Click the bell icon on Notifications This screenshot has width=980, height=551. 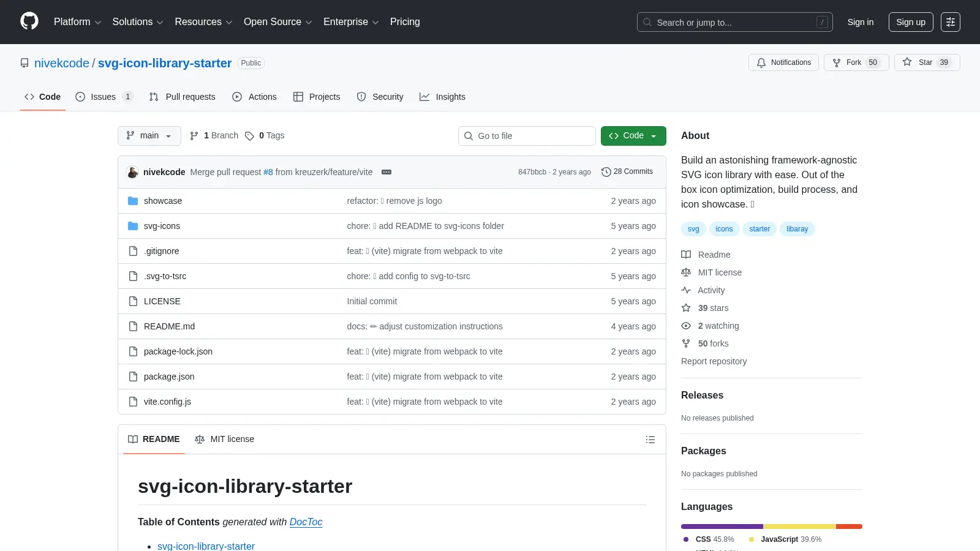(761, 62)
